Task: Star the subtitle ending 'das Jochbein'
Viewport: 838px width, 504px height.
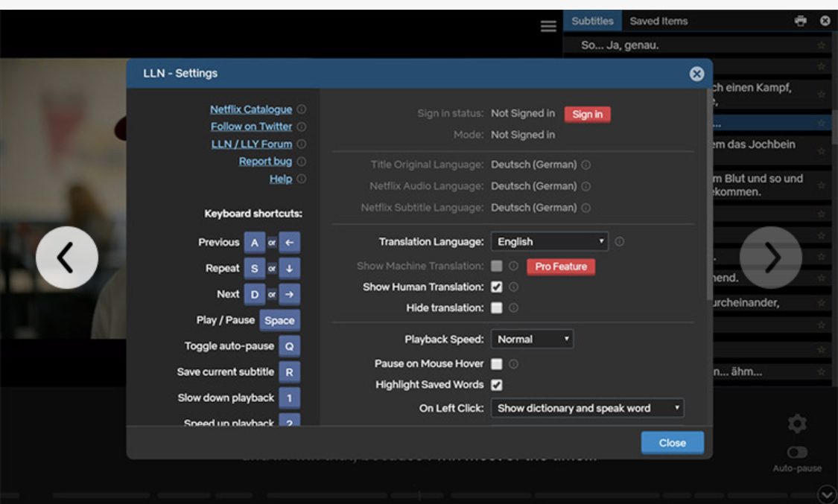Action: pos(821,151)
